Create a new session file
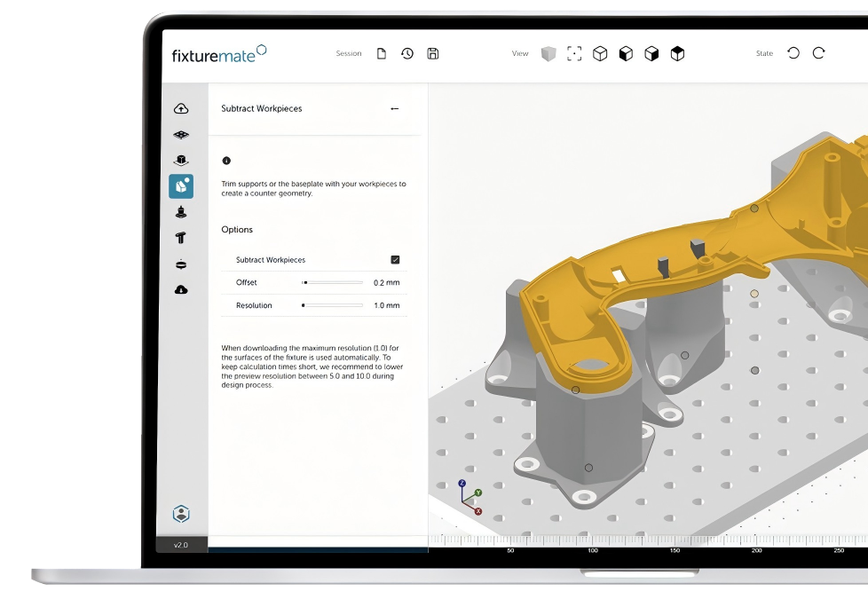868x607 pixels. (382, 53)
